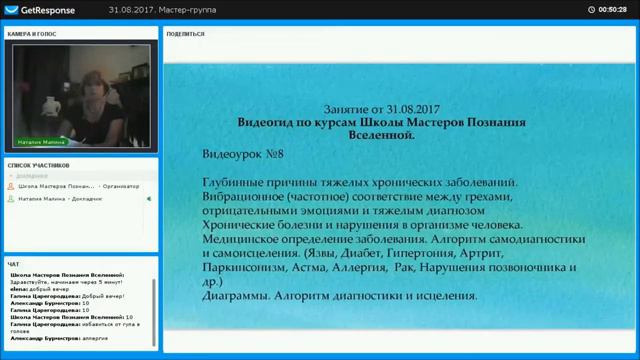Click the ПОДЕЛИТЬСЯ panel header
The height and width of the screenshot is (360, 640).
coord(185,34)
